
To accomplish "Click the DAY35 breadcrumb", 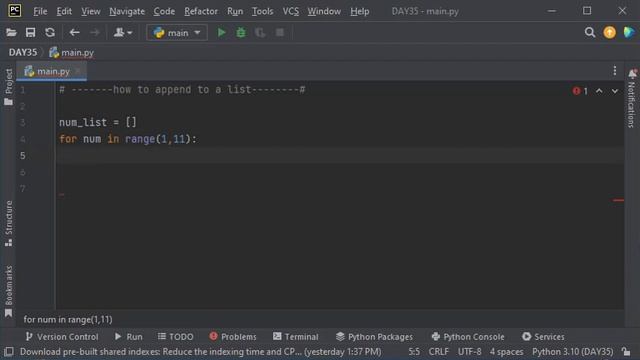I will [23, 53].
